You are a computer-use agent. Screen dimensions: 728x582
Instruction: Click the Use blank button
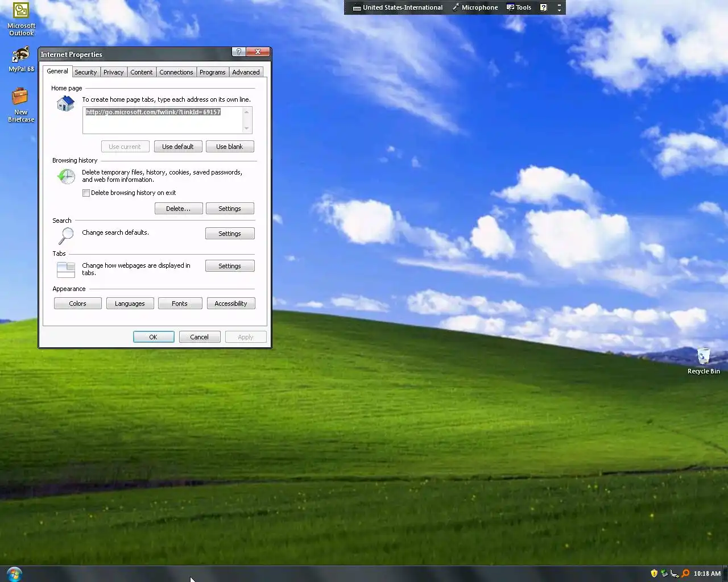[230, 147]
